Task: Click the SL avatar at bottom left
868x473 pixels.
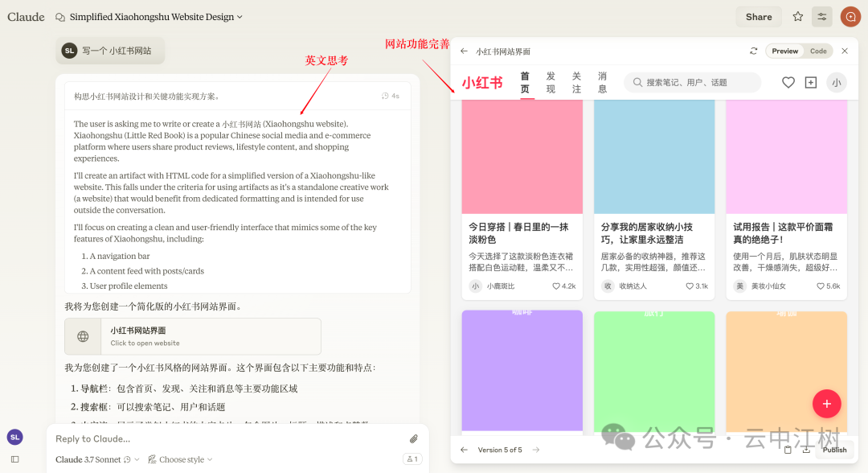Action: 15,437
